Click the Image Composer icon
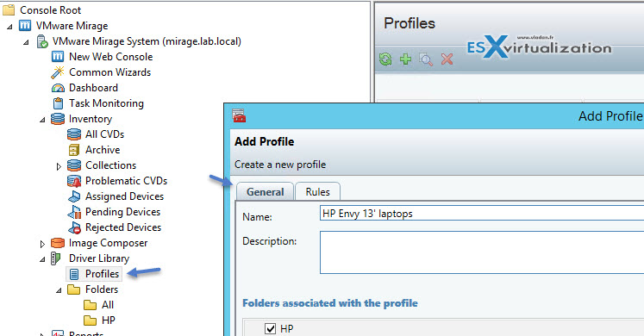Image resolution: width=644 pixels, height=336 pixels. (x=58, y=243)
